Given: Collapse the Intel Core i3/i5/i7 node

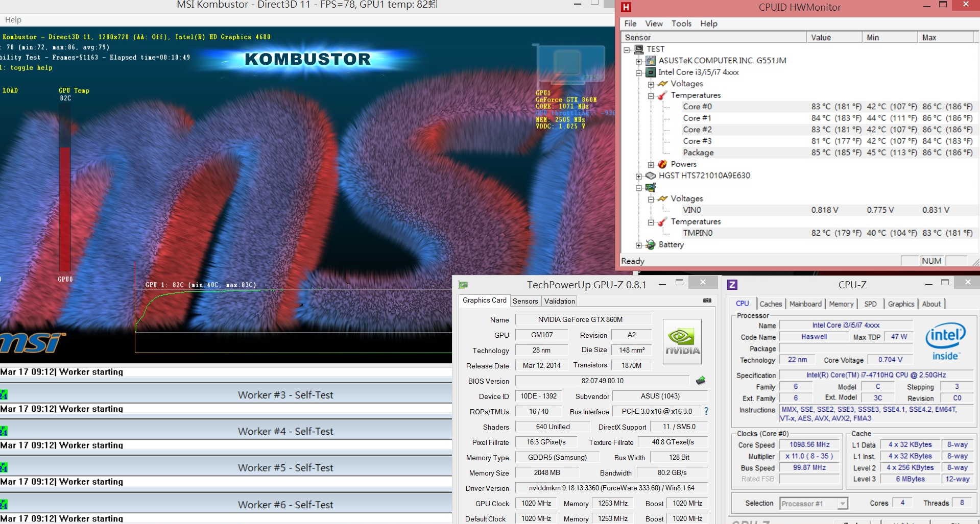Looking at the screenshot, I should (x=639, y=73).
